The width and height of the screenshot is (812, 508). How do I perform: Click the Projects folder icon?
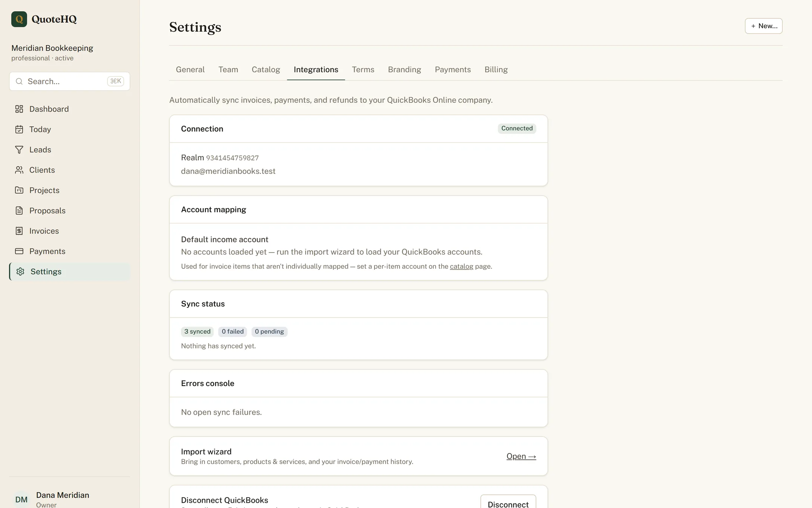(x=19, y=190)
